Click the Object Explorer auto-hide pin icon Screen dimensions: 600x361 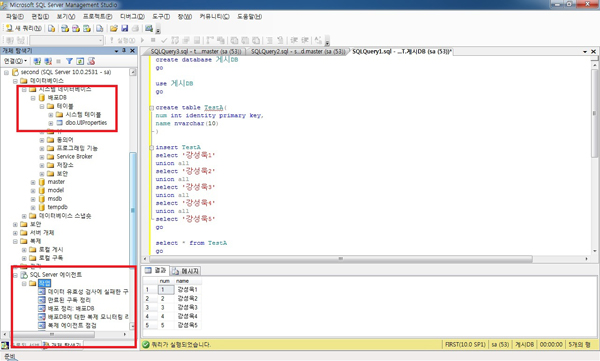[124, 51]
